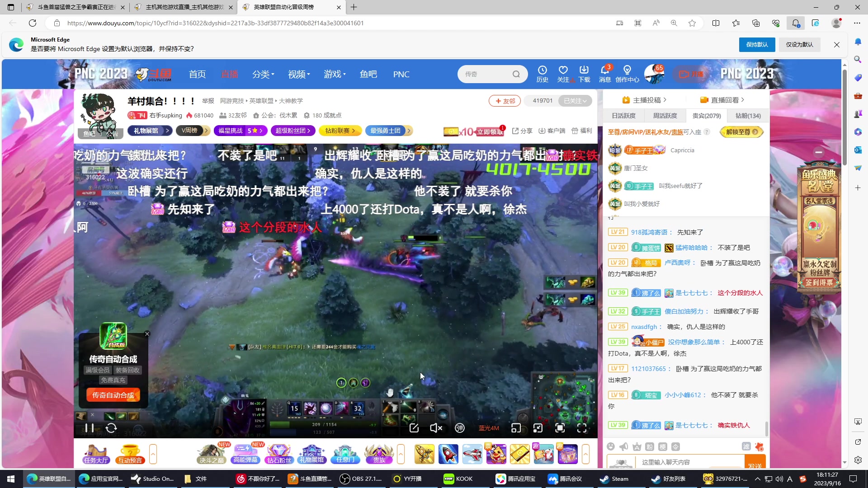Image resolution: width=868 pixels, height=488 pixels.
Task: Open the 已关注 followed dropdown
Action: tap(575, 101)
